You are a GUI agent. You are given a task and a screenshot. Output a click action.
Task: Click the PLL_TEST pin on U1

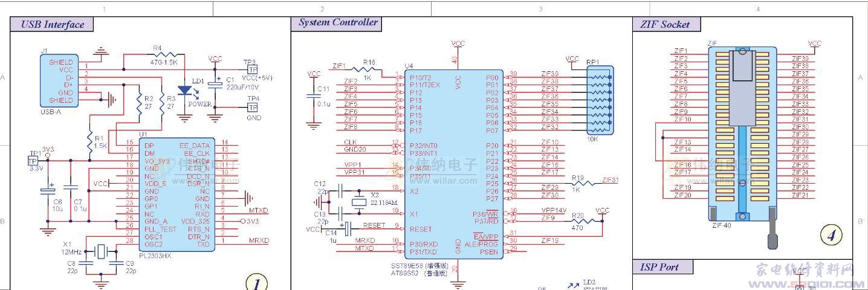160,229
